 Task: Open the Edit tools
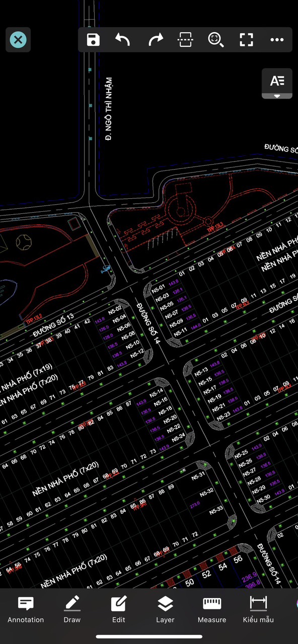[x=119, y=610]
